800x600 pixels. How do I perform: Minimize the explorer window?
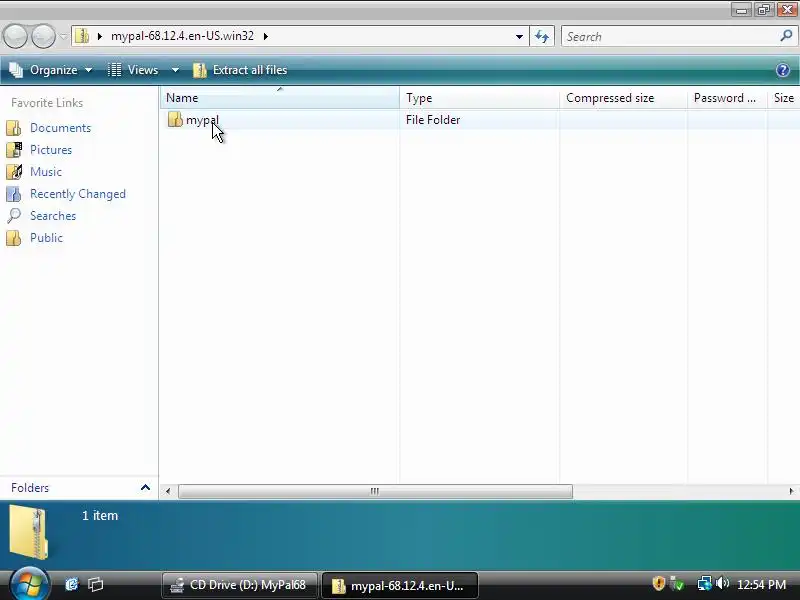tap(741, 10)
